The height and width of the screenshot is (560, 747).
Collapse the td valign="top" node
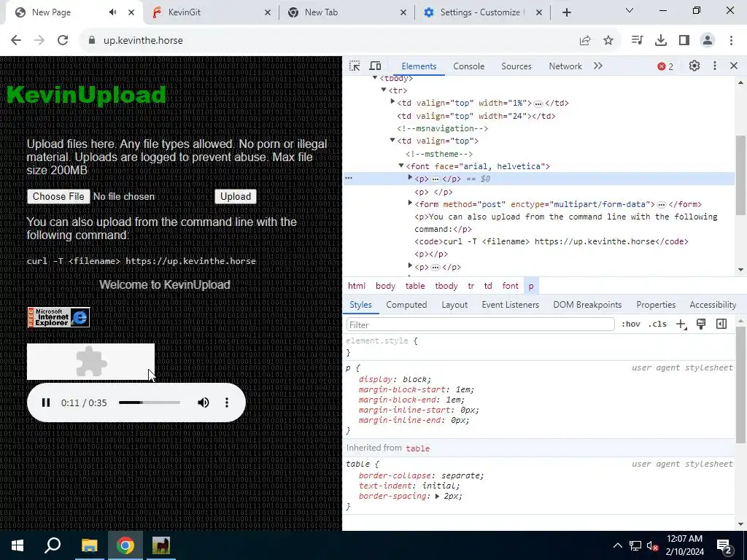(392, 140)
